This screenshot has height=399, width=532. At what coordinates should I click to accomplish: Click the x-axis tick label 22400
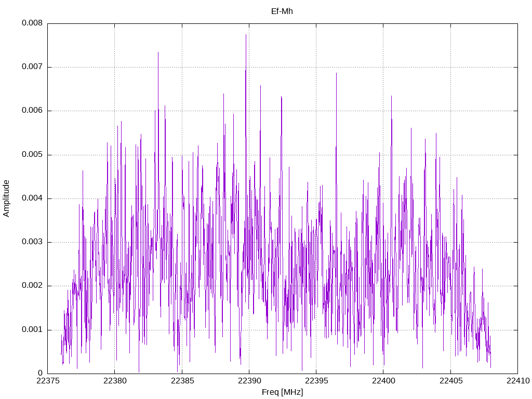click(x=383, y=381)
